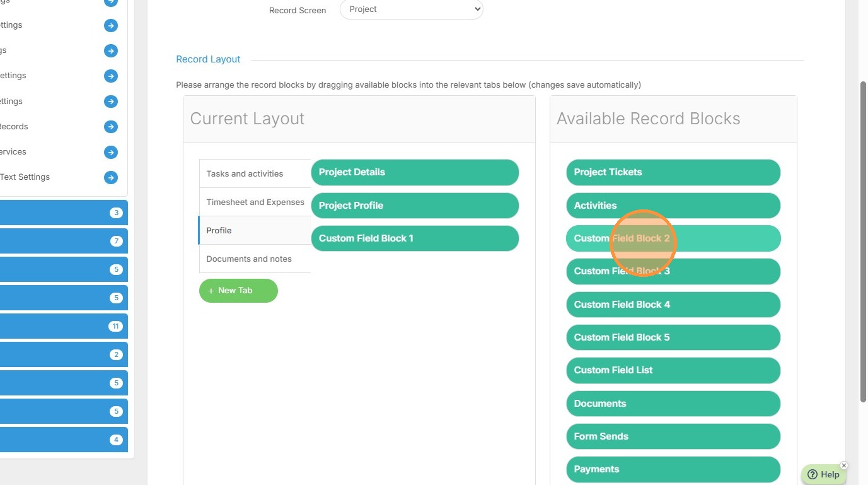This screenshot has width=868, height=485.
Task: Click the question mark Help icon
Action: (813, 475)
